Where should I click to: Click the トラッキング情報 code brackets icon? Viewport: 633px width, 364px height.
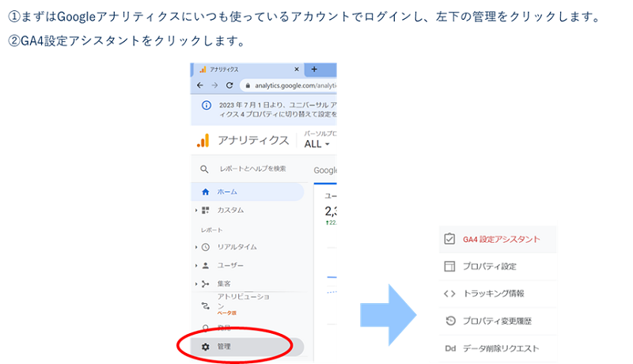click(x=449, y=294)
